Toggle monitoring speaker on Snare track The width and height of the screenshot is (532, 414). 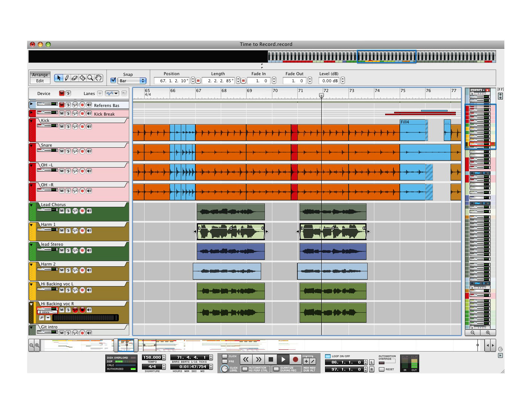(x=89, y=151)
